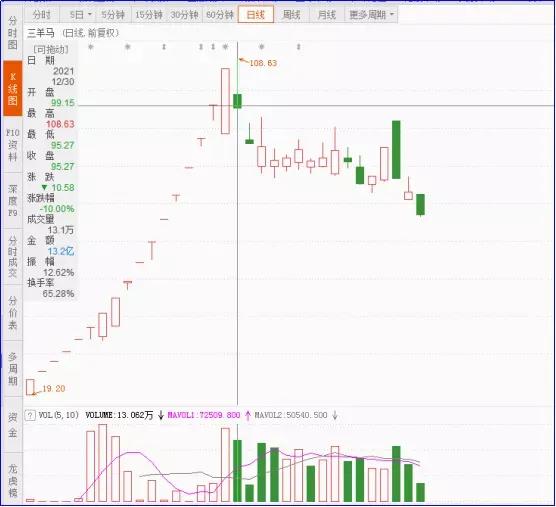Screen dimensions: 556x507
Task: Click the VOL indicator help question icon
Action: pos(30,415)
